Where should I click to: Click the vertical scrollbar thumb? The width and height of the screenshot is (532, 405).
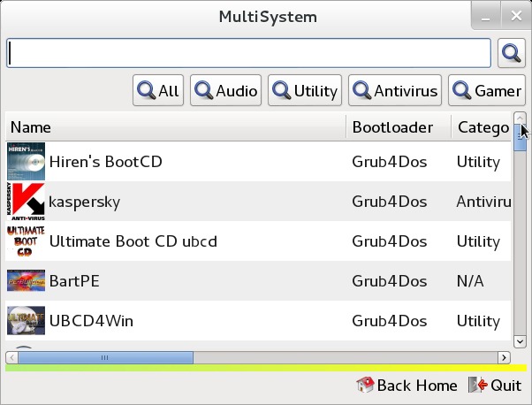pos(520,137)
